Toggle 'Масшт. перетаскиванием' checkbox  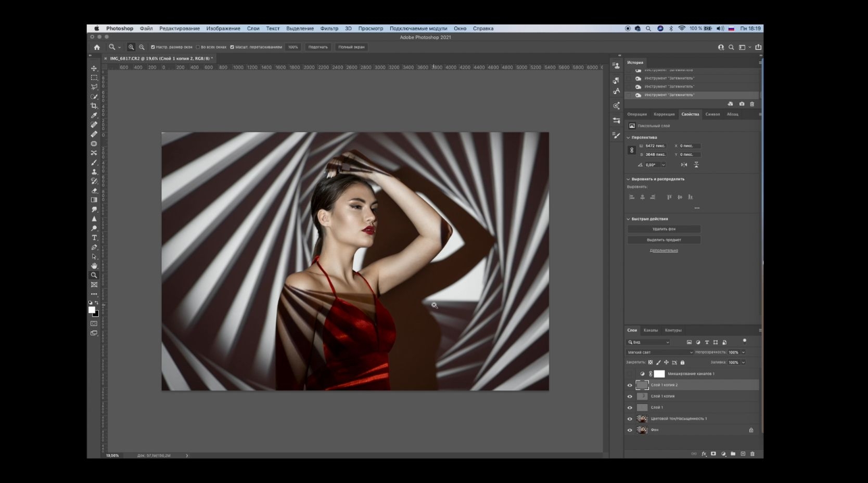[x=232, y=47]
